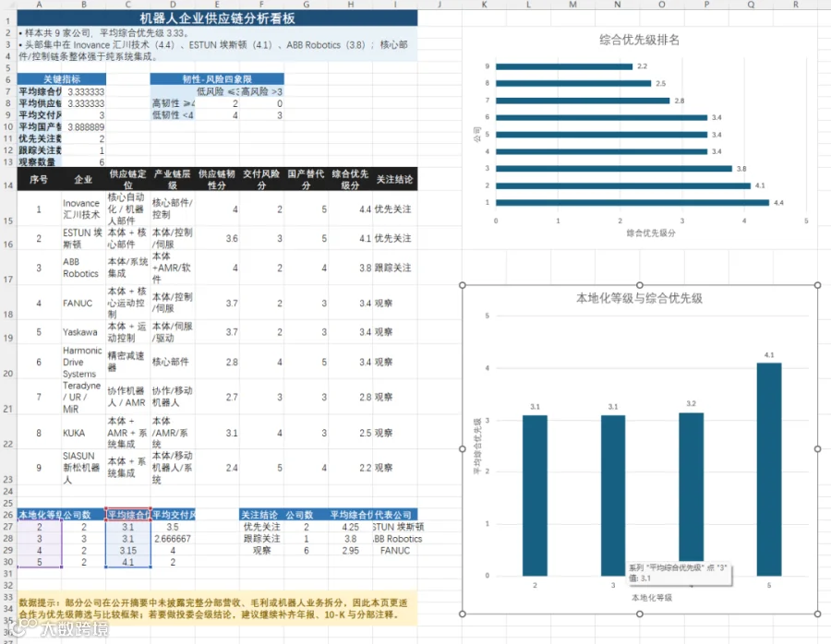Select the 代表公司 header cell
Screen dimensions: 831x644
[x=395, y=515]
